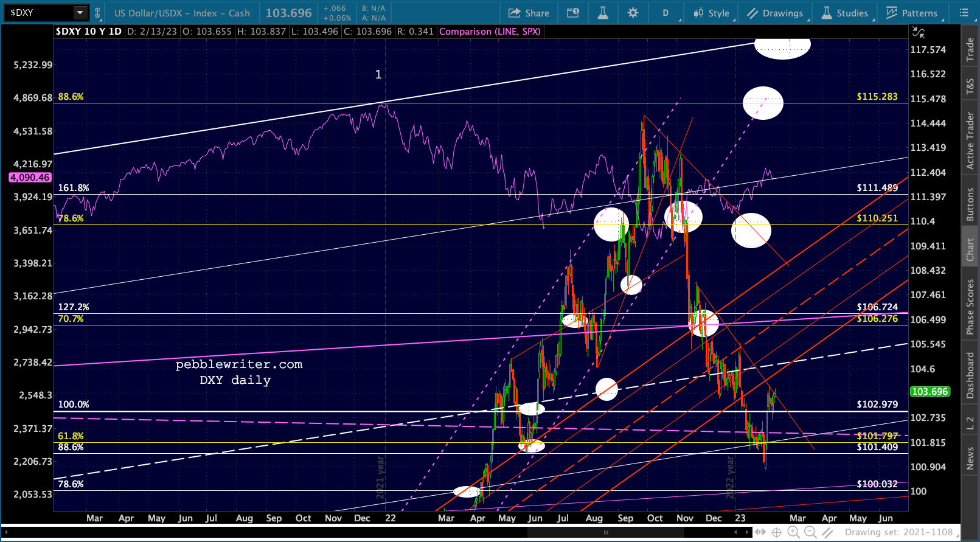Open chart settings gear icon
Viewport: 980px width, 542px height.
point(633,13)
